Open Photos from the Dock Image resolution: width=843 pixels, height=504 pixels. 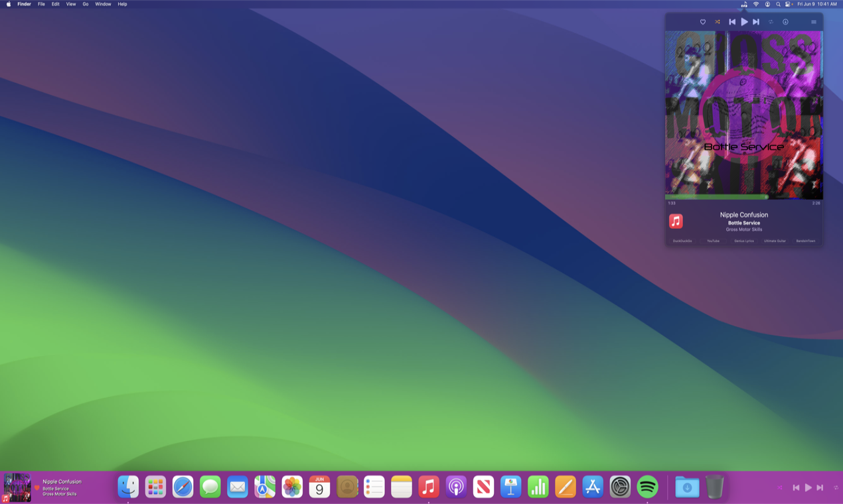click(x=292, y=487)
